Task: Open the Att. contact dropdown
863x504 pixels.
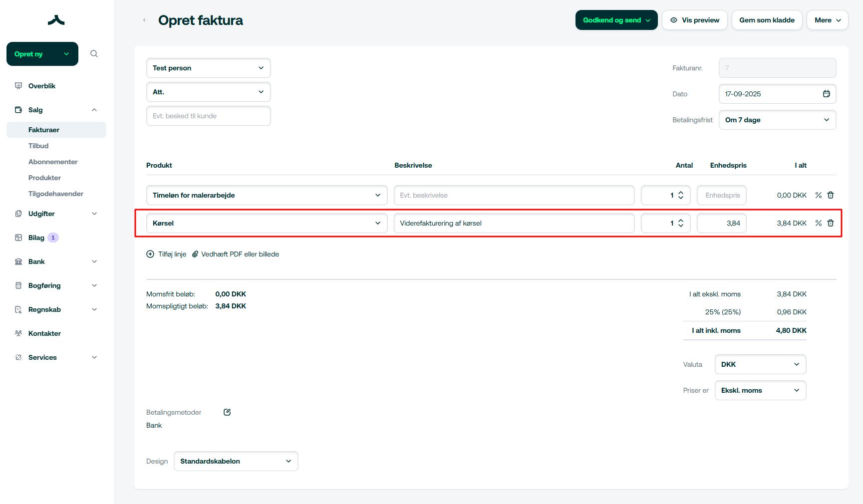Action: point(209,92)
